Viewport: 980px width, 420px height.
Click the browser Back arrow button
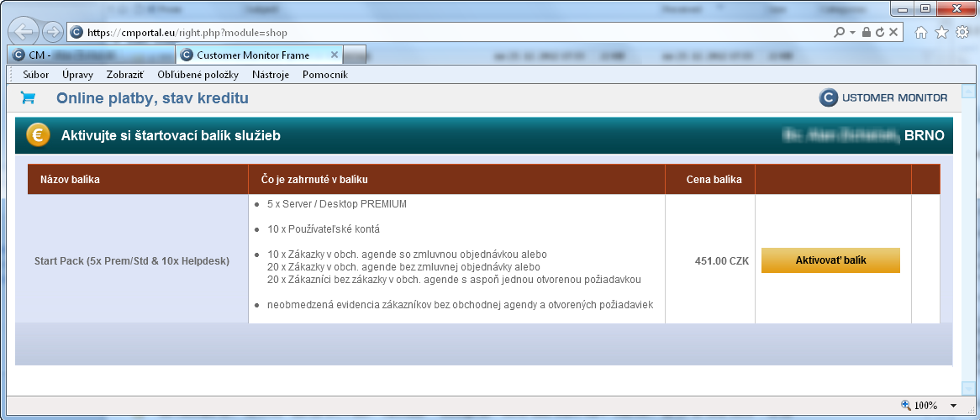24,33
